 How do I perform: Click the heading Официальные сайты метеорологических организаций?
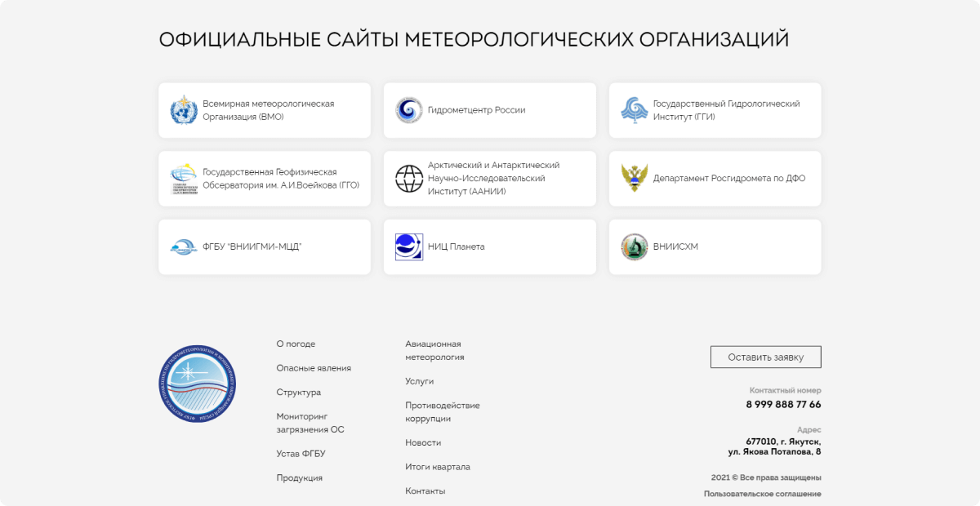click(474, 40)
